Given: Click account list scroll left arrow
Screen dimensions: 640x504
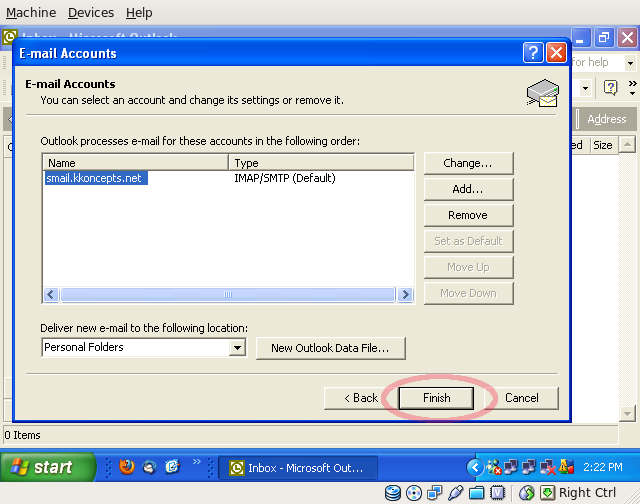Looking at the screenshot, I should (51, 294).
